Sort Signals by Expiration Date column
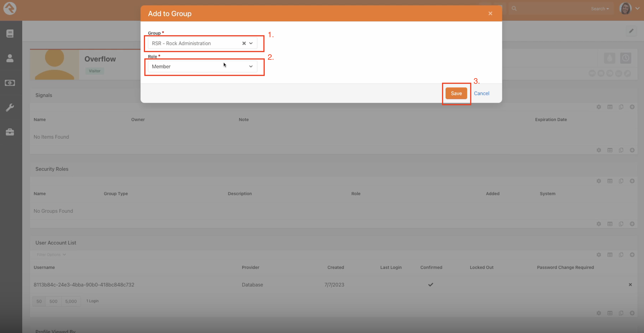 click(551, 120)
